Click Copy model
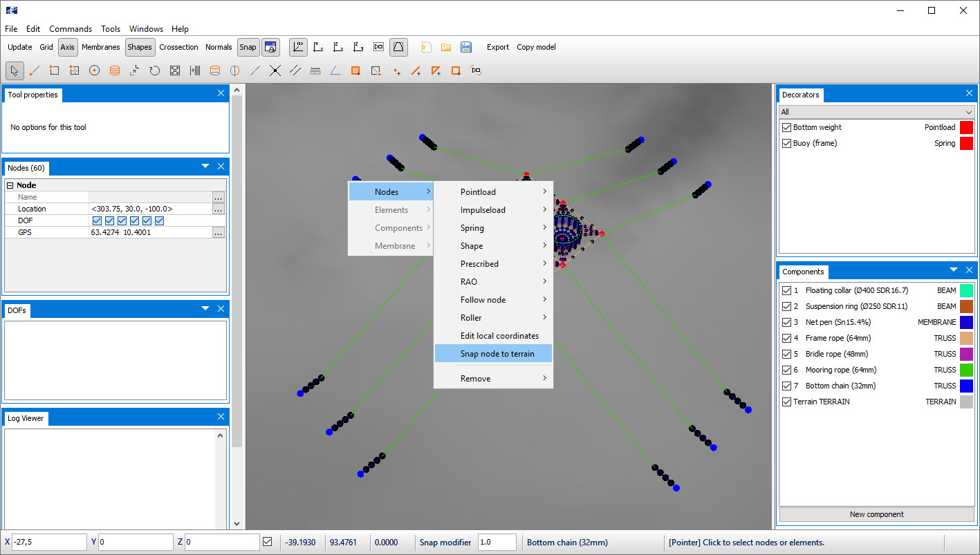 coord(537,47)
